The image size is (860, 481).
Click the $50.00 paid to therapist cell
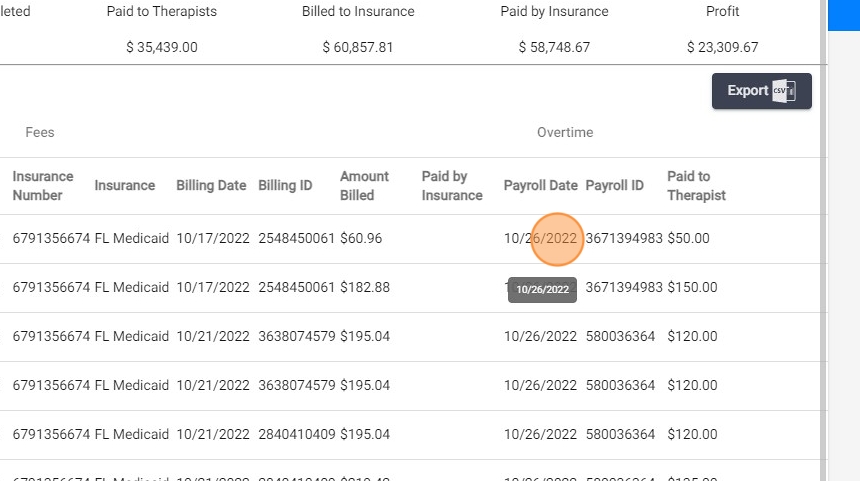pyautogui.click(x=688, y=239)
